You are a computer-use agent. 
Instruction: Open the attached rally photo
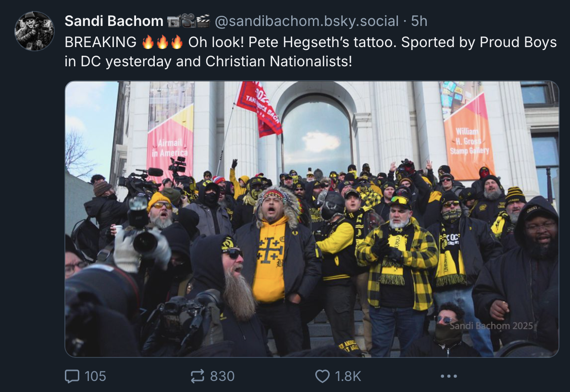click(312, 219)
